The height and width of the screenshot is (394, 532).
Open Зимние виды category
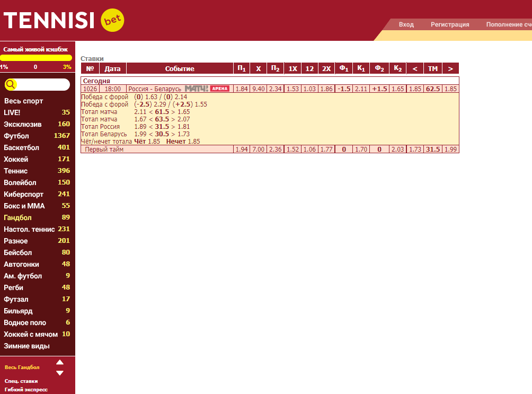point(26,346)
